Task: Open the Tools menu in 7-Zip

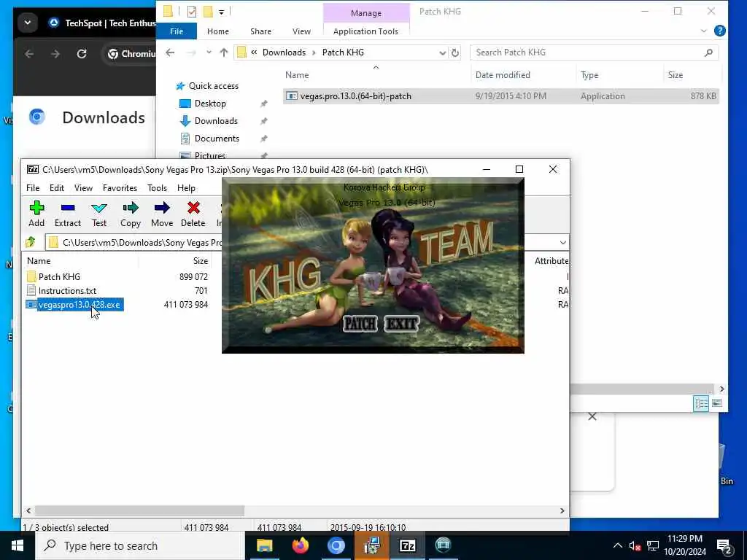Action: click(x=158, y=188)
